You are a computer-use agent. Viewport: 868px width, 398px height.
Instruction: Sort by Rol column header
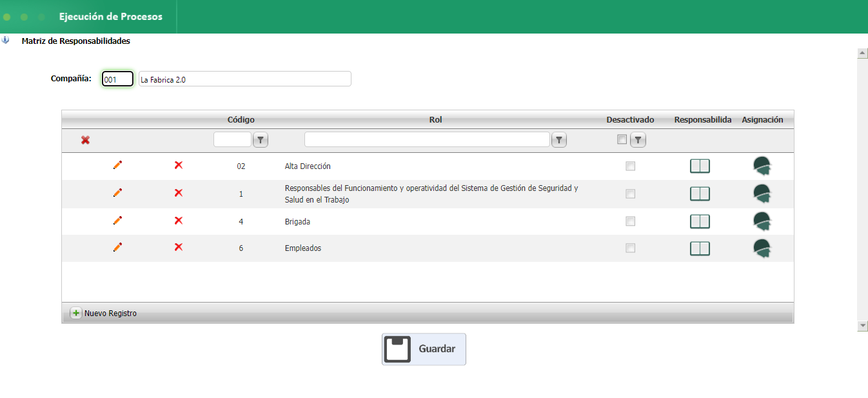(x=436, y=119)
